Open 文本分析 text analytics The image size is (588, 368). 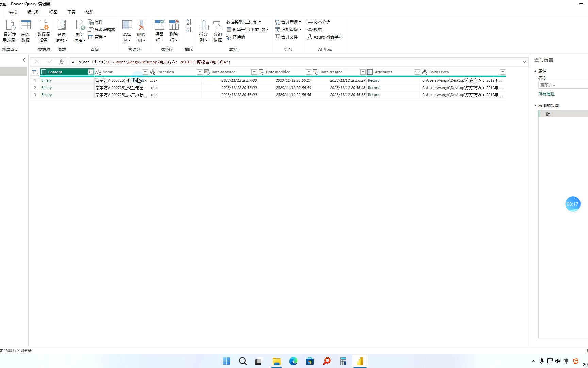click(318, 22)
